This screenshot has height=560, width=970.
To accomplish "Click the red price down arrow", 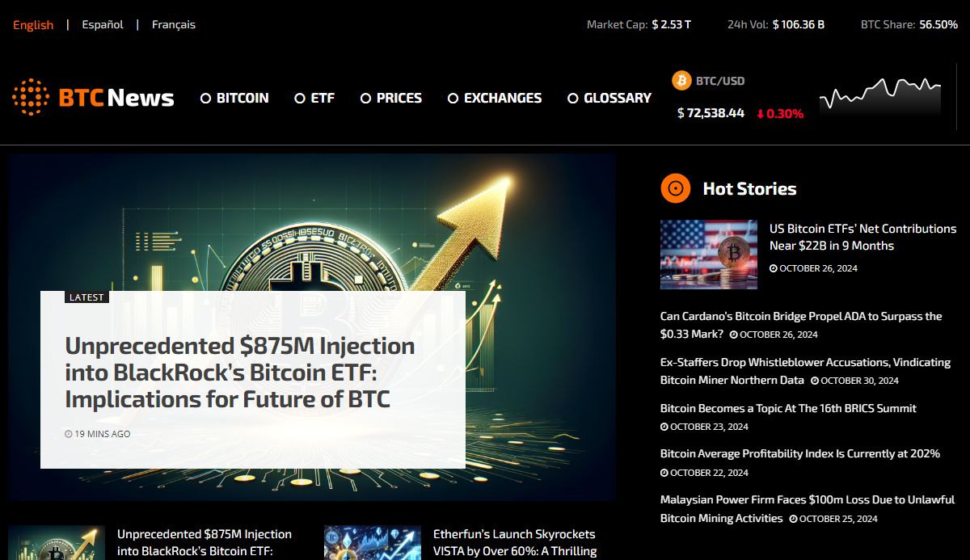I will 760,114.
